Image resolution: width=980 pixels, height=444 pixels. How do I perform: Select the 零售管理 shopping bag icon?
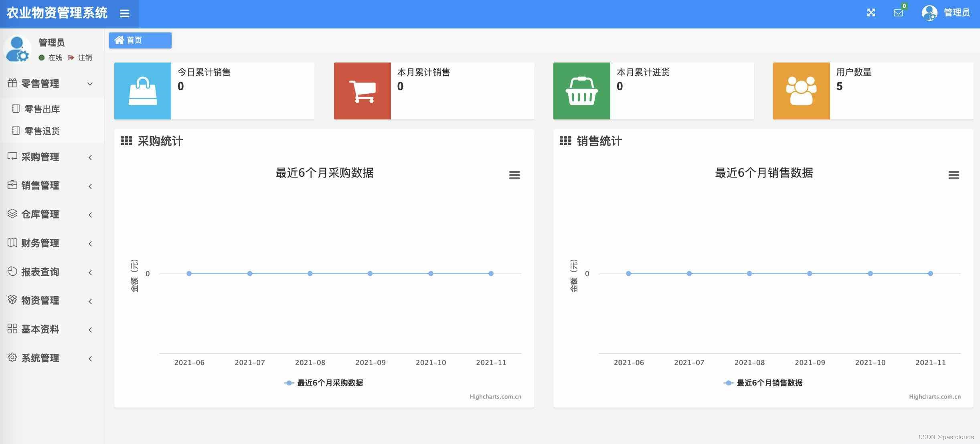pos(12,83)
